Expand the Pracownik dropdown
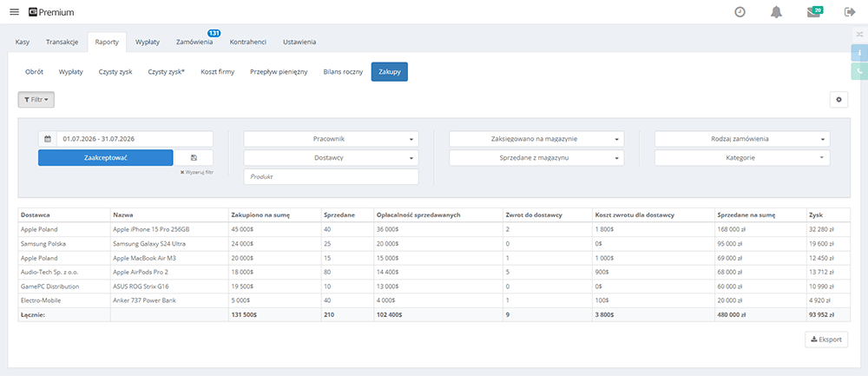This screenshot has width=868, height=376. click(x=331, y=139)
